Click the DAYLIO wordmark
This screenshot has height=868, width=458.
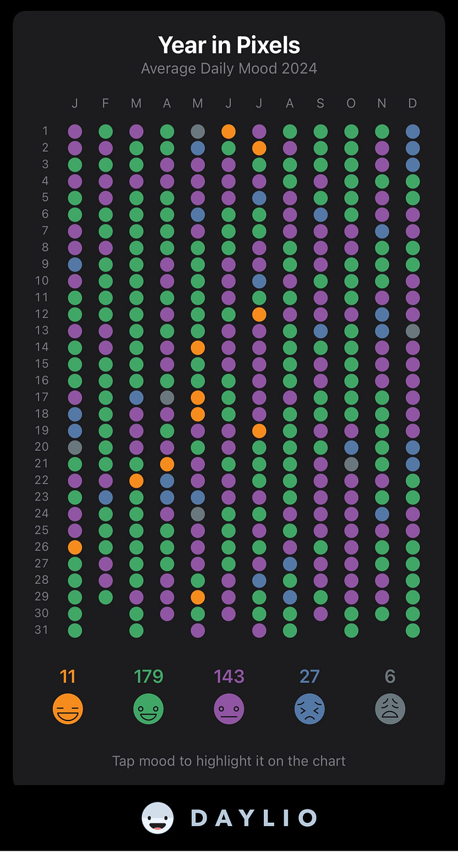(x=254, y=818)
